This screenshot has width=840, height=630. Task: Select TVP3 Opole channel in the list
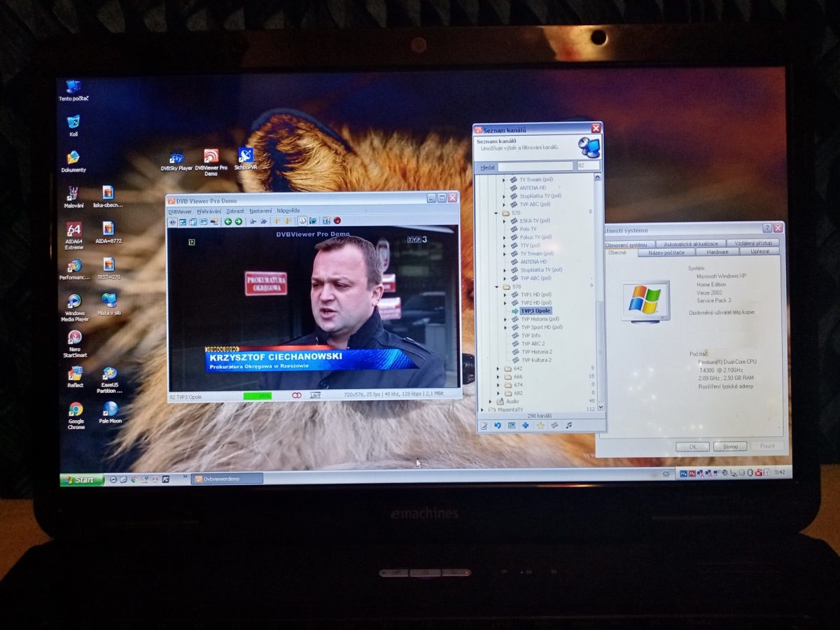point(535,311)
